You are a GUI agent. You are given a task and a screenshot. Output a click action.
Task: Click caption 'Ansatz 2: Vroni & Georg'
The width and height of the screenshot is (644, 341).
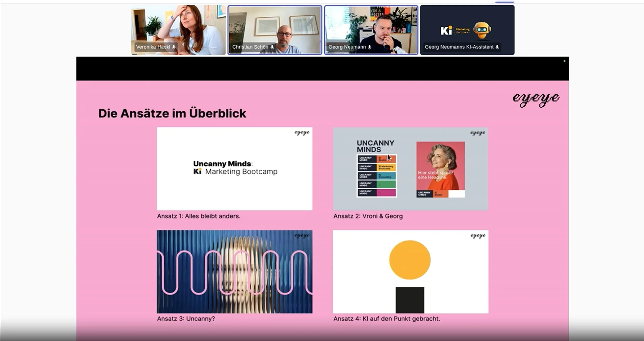click(x=368, y=216)
